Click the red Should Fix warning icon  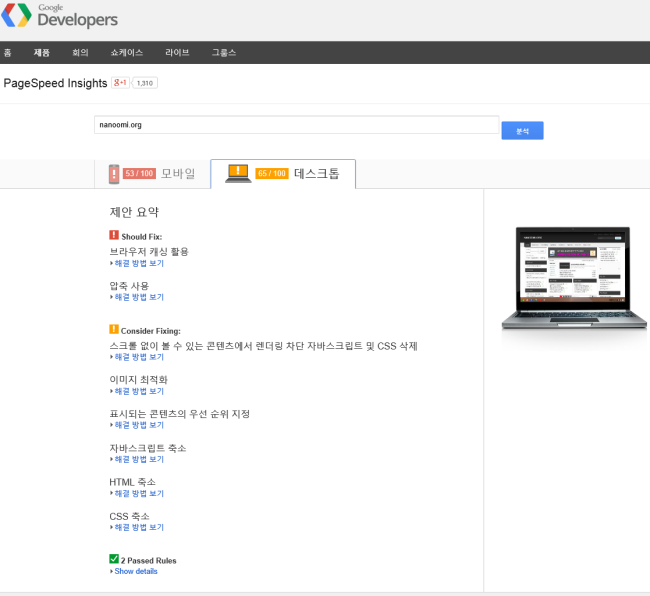click(x=114, y=235)
